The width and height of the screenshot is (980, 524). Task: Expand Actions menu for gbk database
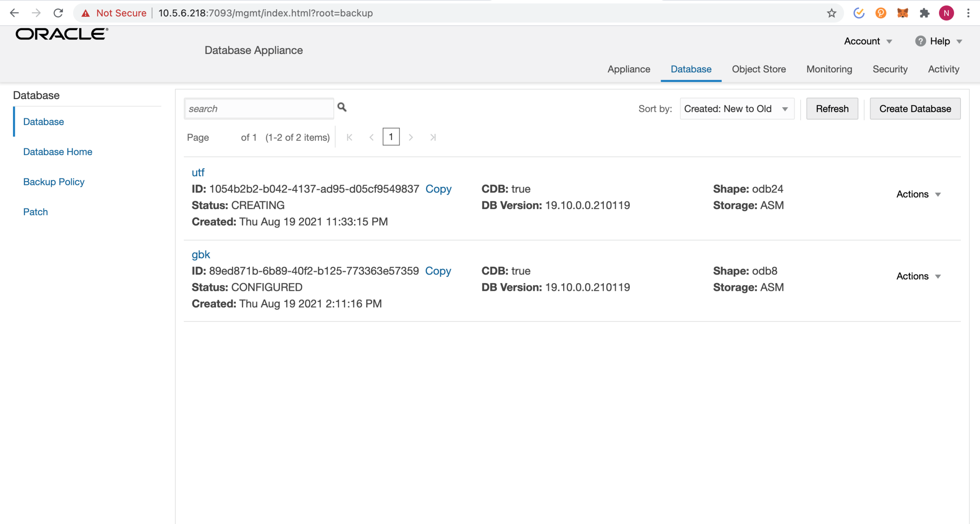click(x=918, y=276)
